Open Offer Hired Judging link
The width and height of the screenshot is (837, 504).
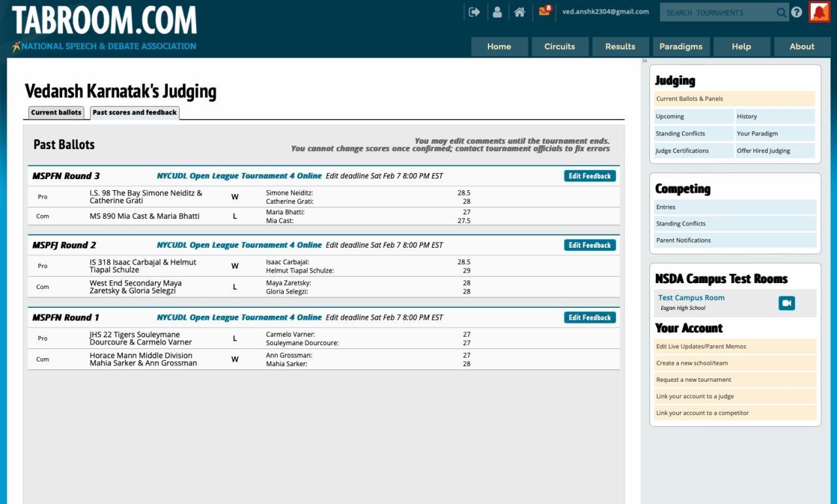(776, 150)
